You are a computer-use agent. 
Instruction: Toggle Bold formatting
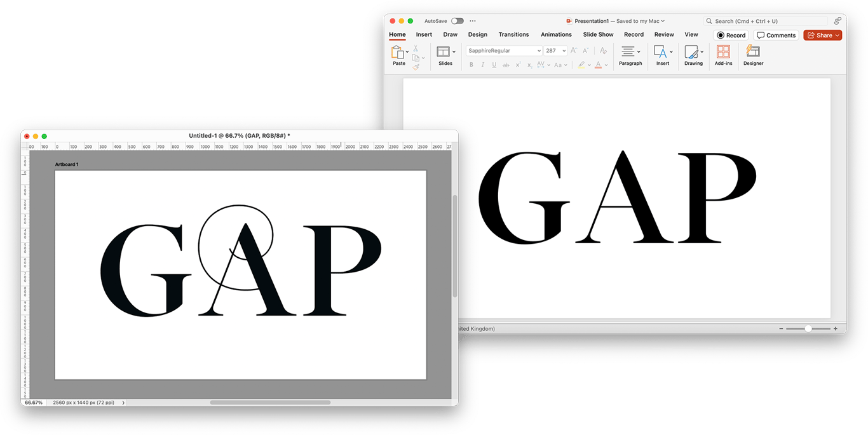pos(471,65)
